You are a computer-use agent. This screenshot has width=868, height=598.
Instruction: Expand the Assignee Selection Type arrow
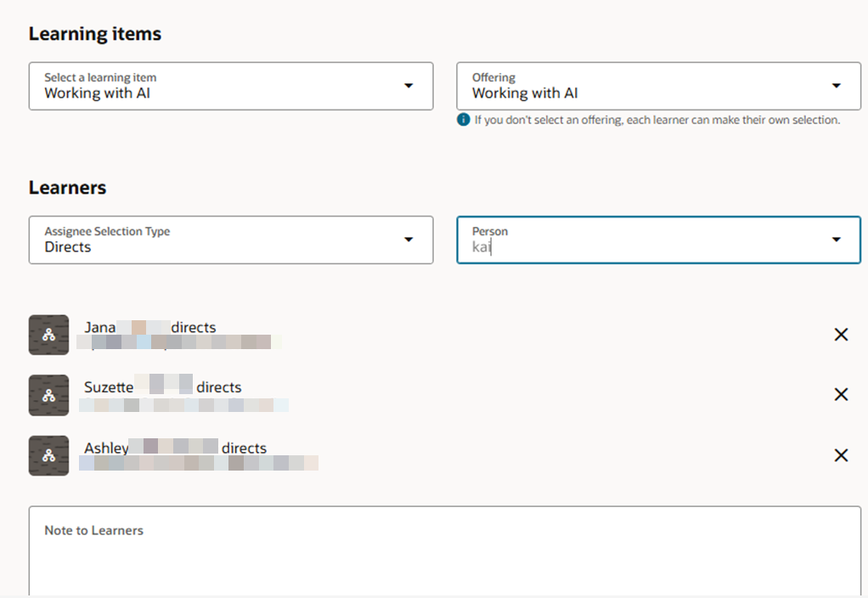(x=409, y=240)
